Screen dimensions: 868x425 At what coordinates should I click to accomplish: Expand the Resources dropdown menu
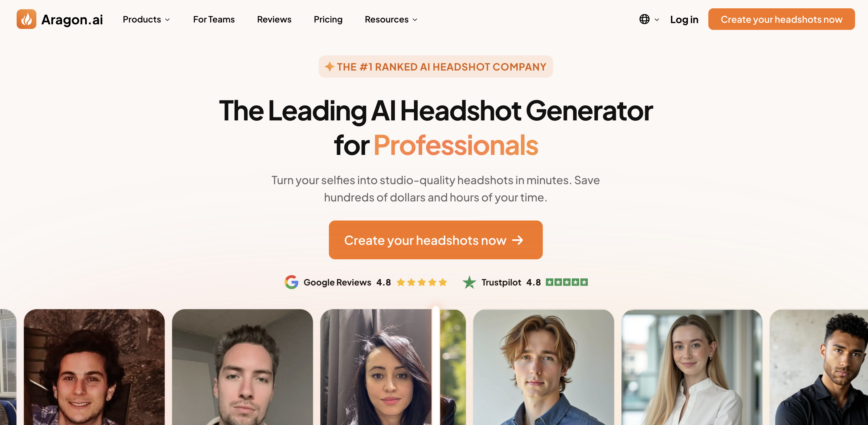pyautogui.click(x=391, y=19)
